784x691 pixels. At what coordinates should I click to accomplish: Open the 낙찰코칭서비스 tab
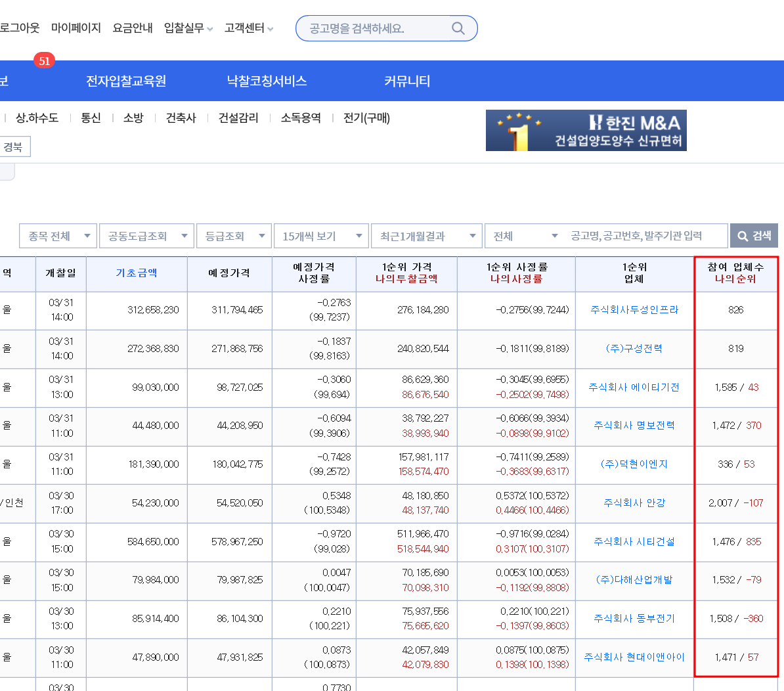pos(267,81)
